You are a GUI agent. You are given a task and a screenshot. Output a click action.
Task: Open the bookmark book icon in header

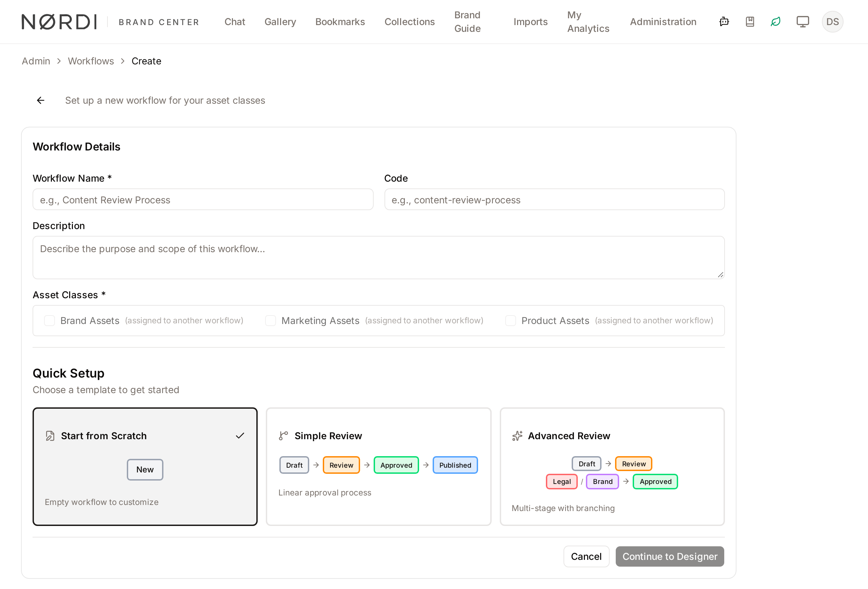[750, 22]
